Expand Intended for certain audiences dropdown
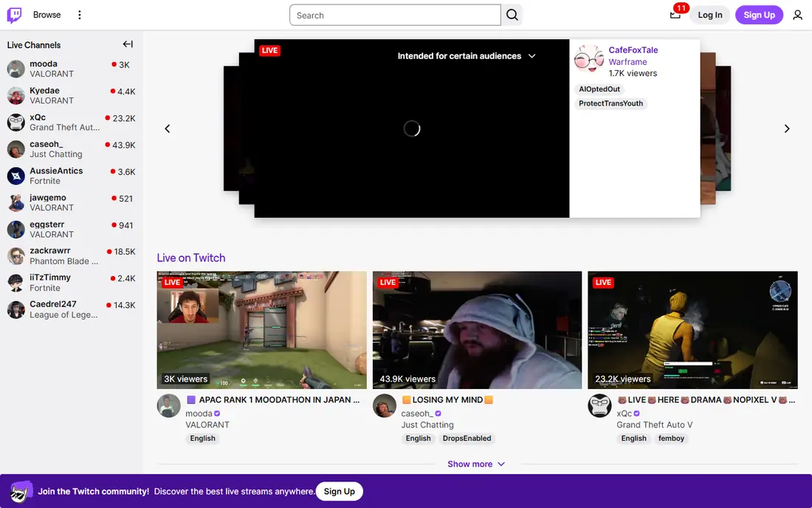Screen dimensions: 812x508 pyautogui.click(x=466, y=56)
